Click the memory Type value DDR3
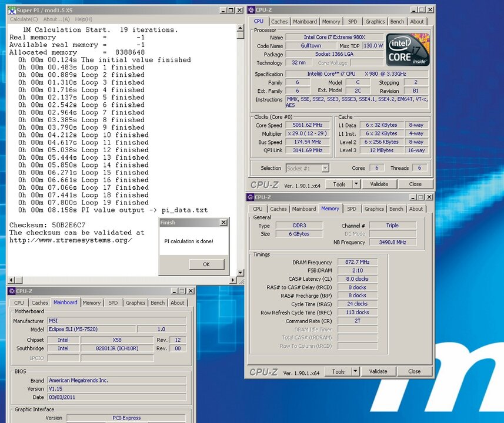The height and width of the screenshot is (423, 504). 299,226
